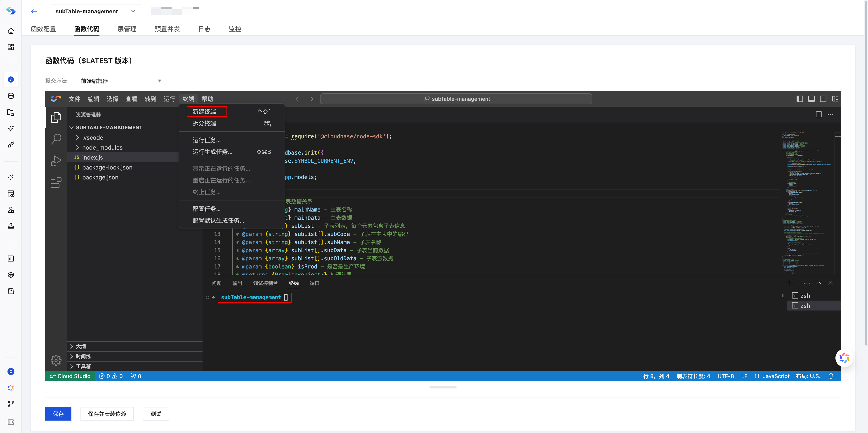Open the Manage gear icon in activity bar

(x=56, y=360)
